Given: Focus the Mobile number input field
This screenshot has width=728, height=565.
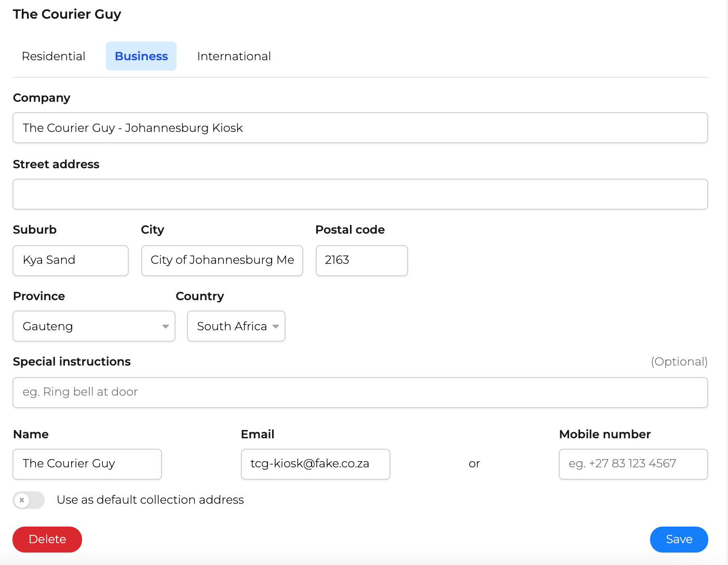Looking at the screenshot, I should pyautogui.click(x=633, y=464).
